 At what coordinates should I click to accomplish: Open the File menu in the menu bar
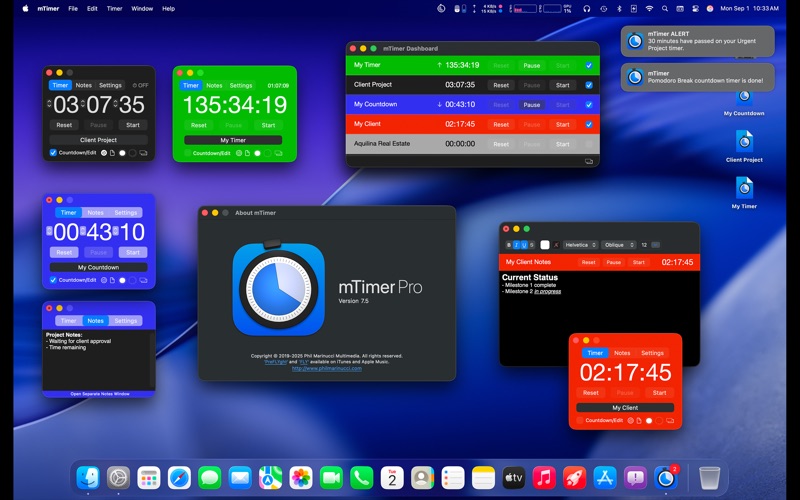click(73, 8)
